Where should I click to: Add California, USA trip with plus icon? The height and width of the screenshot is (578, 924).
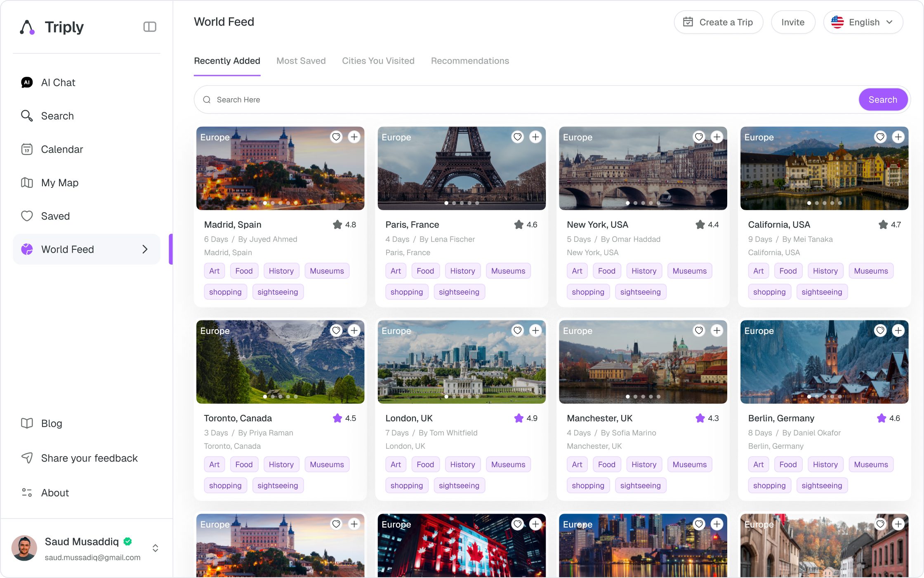point(898,137)
